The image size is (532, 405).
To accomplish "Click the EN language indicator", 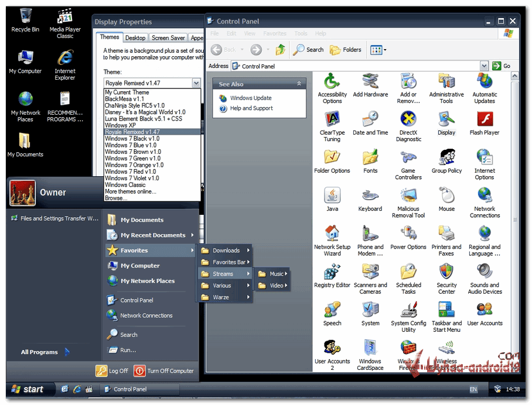I will (473, 389).
